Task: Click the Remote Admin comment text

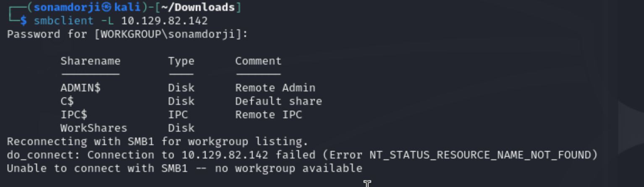Action: click(275, 88)
